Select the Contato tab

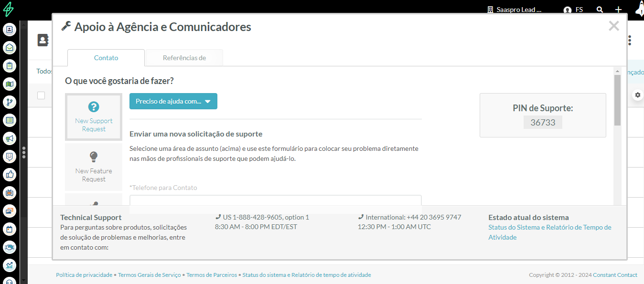106,58
